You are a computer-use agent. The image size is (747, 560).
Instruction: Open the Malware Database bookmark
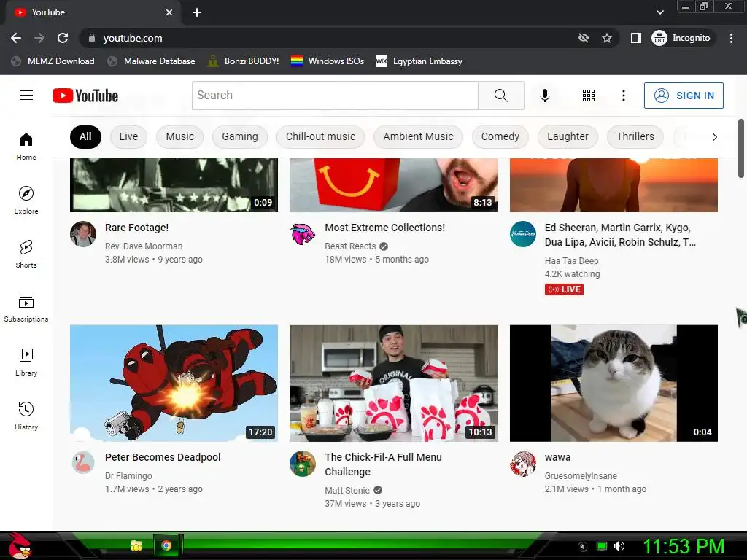pos(152,61)
